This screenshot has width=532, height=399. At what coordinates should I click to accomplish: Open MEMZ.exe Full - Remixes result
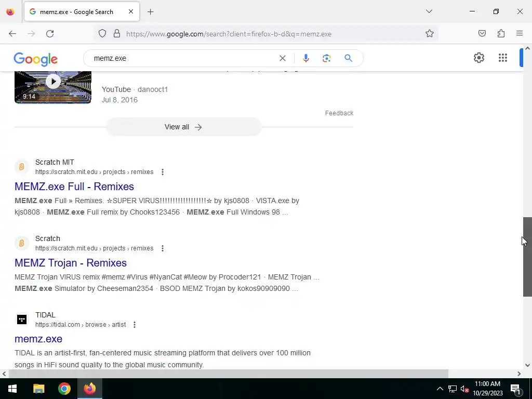[74, 187]
